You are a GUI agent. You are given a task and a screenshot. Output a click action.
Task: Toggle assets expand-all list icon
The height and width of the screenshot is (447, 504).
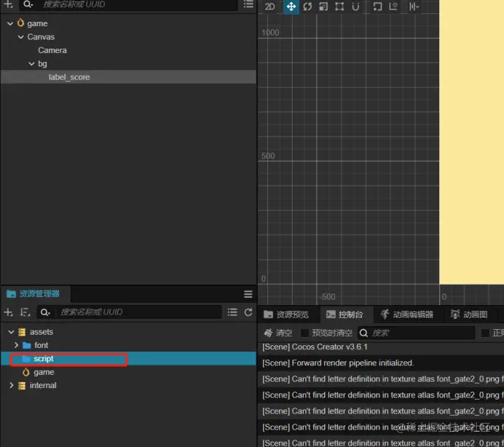(232, 312)
